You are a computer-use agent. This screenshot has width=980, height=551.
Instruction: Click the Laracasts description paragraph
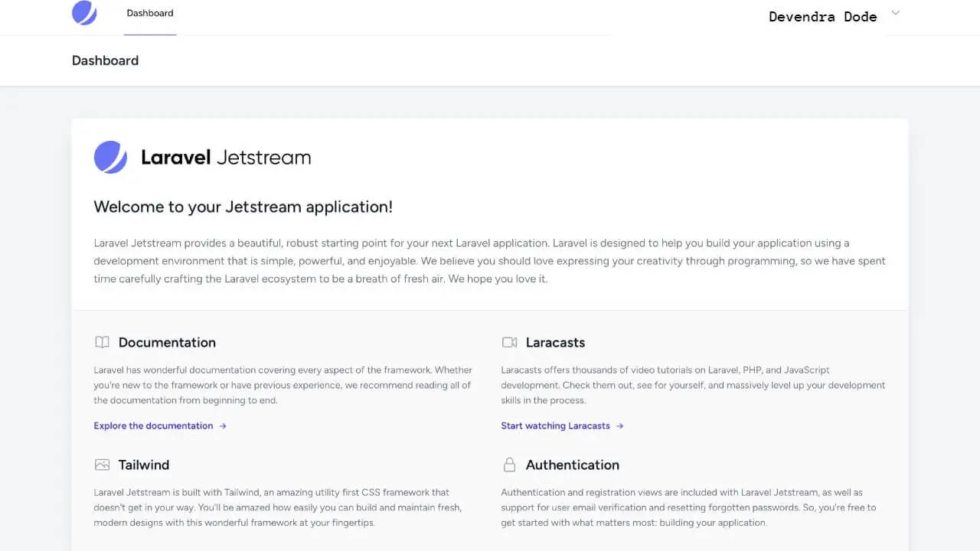tap(693, 385)
